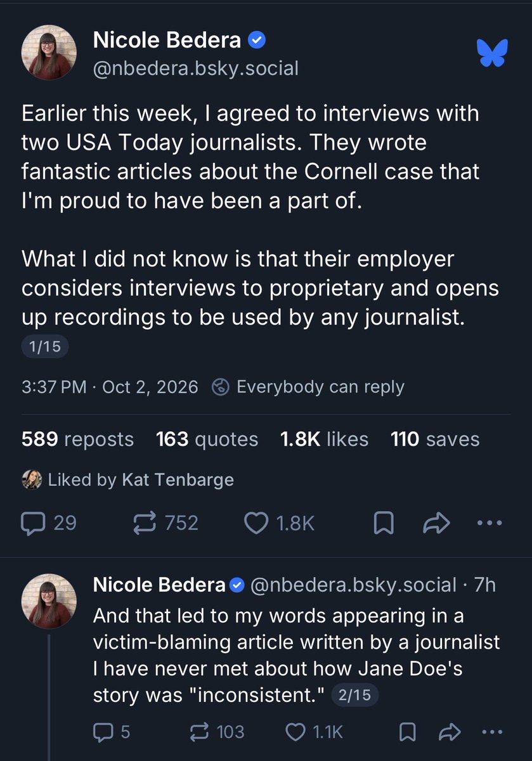Repost the main post showing 752
Viewport: 532px width, 761px height.
[x=166, y=523]
